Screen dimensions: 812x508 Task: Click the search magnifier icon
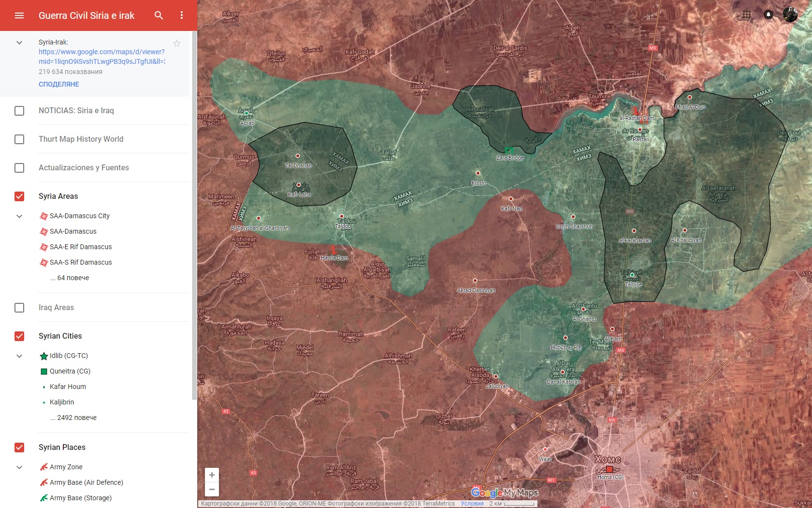click(x=159, y=15)
